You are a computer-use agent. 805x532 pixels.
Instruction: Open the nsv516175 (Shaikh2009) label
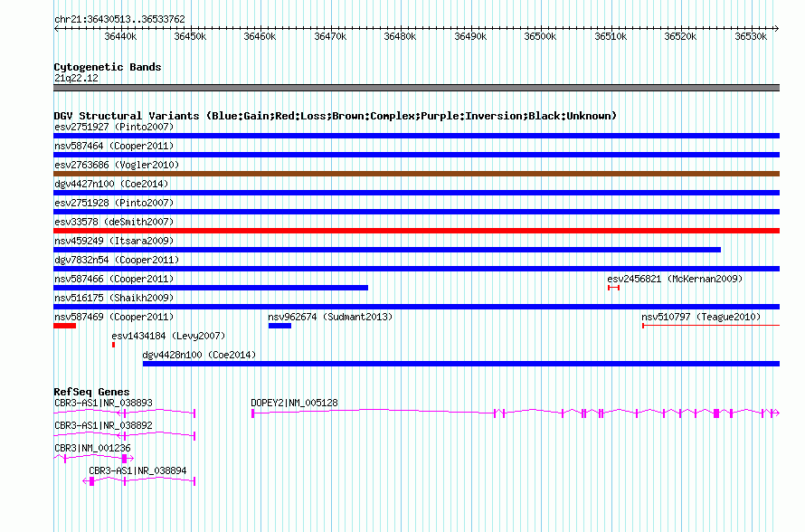tap(114, 298)
